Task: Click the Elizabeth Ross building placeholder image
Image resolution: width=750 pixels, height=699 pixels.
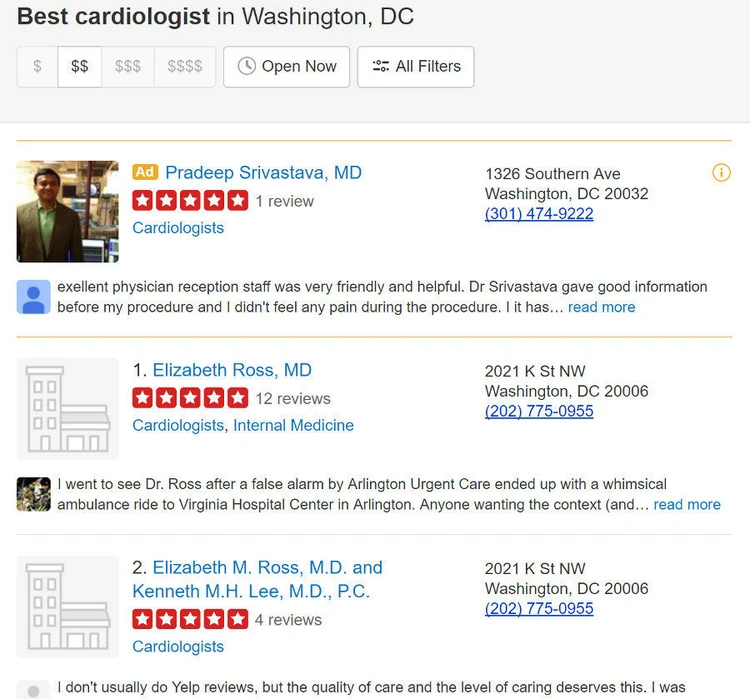Action: point(68,408)
